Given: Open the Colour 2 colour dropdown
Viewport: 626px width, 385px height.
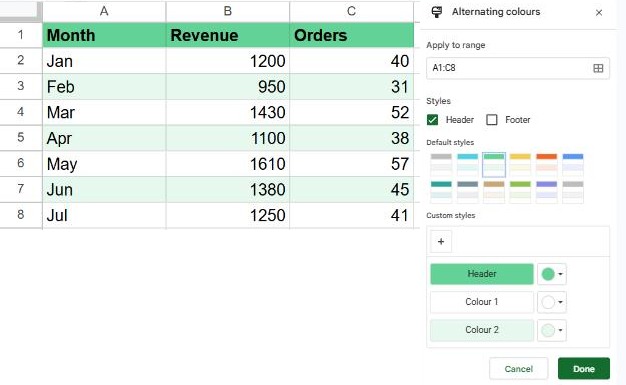Looking at the screenshot, I should pyautogui.click(x=552, y=330).
